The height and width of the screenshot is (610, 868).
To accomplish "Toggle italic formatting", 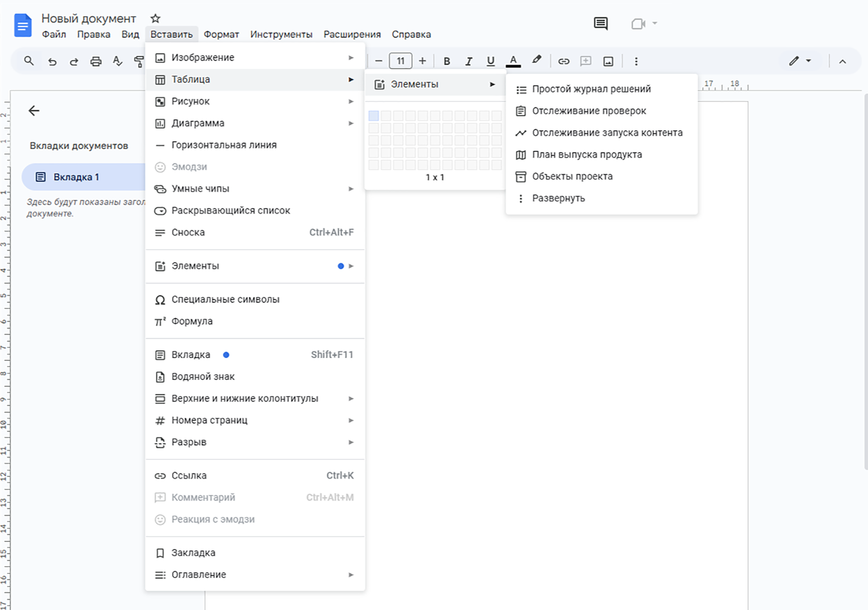I will (x=469, y=61).
